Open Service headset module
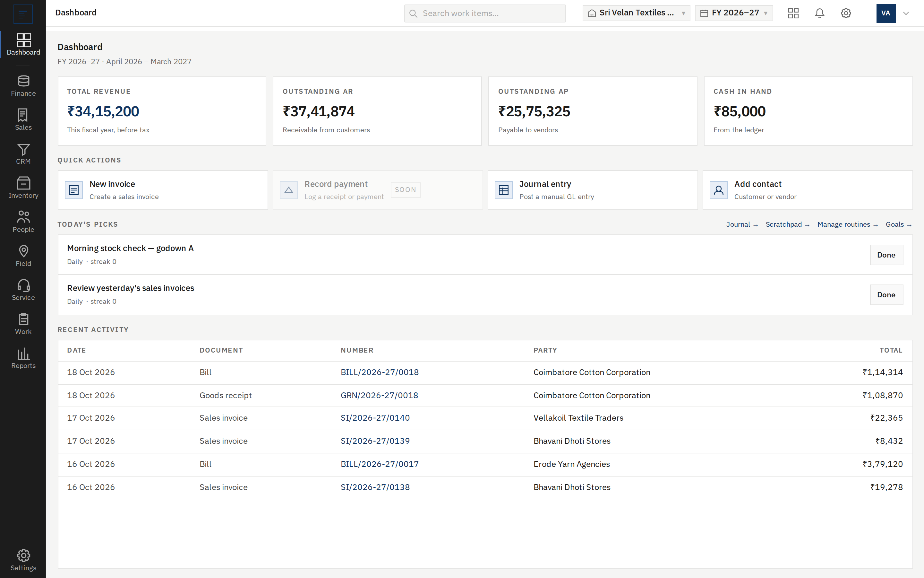Screen dimensions: 924x578 point(23,290)
